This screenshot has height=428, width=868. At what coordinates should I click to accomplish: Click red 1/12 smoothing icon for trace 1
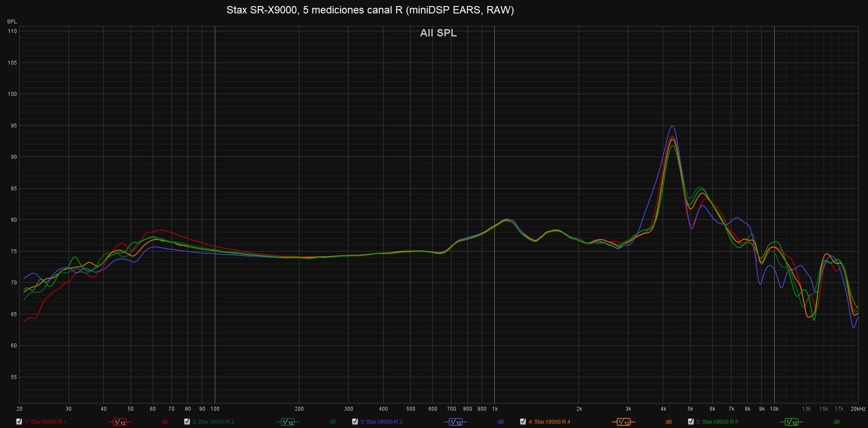(120, 422)
